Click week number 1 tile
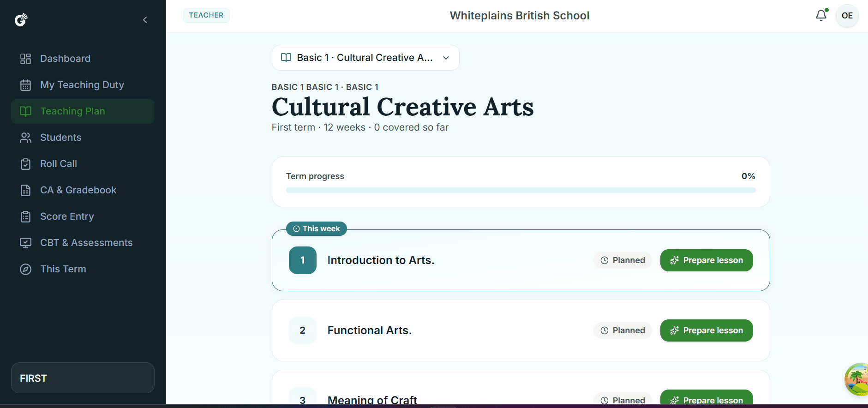Viewport: 868px width, 408px height. tap(303, 260)
